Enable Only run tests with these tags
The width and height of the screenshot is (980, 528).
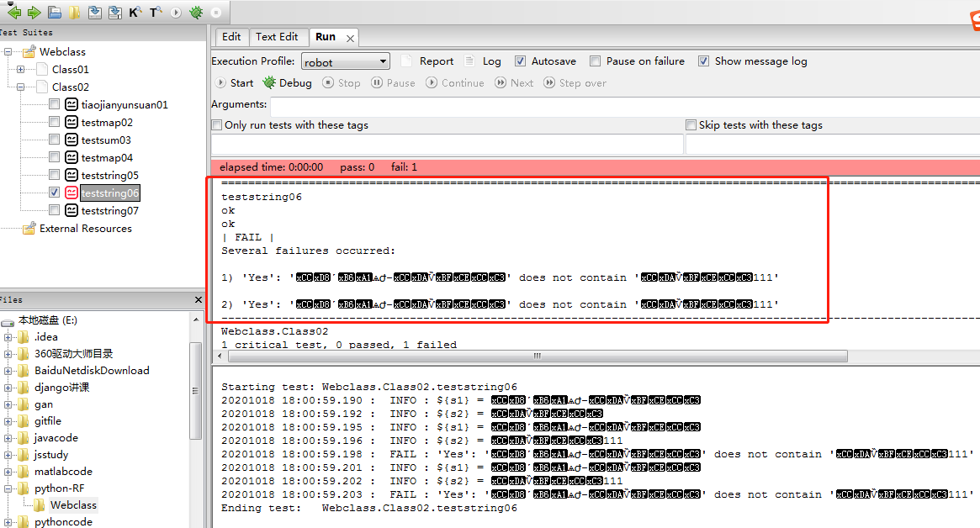point(217,125)
